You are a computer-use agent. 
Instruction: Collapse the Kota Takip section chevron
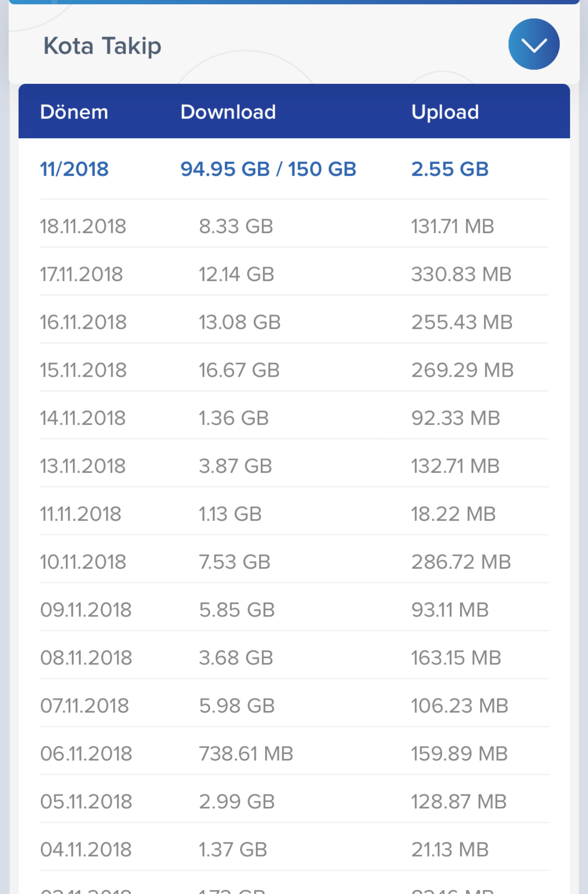pyautogui.click(x=534, y=44)
